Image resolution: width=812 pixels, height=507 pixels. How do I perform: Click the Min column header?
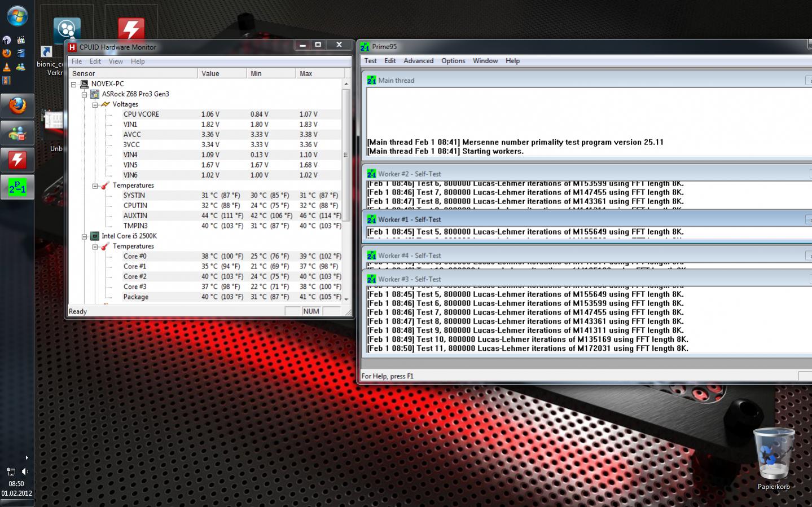[x=271, y=73]
